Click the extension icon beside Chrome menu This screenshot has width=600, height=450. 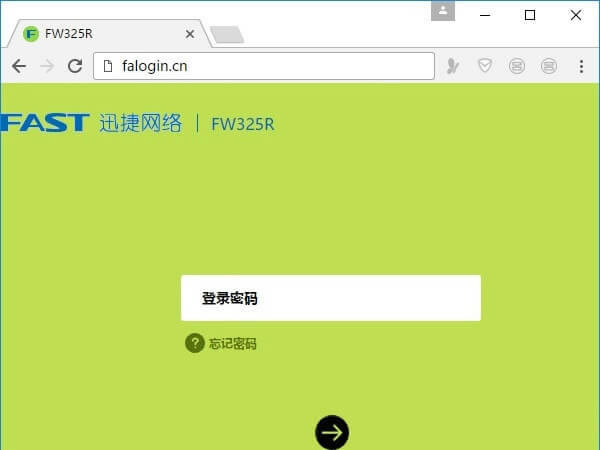(x=548, y=67)
